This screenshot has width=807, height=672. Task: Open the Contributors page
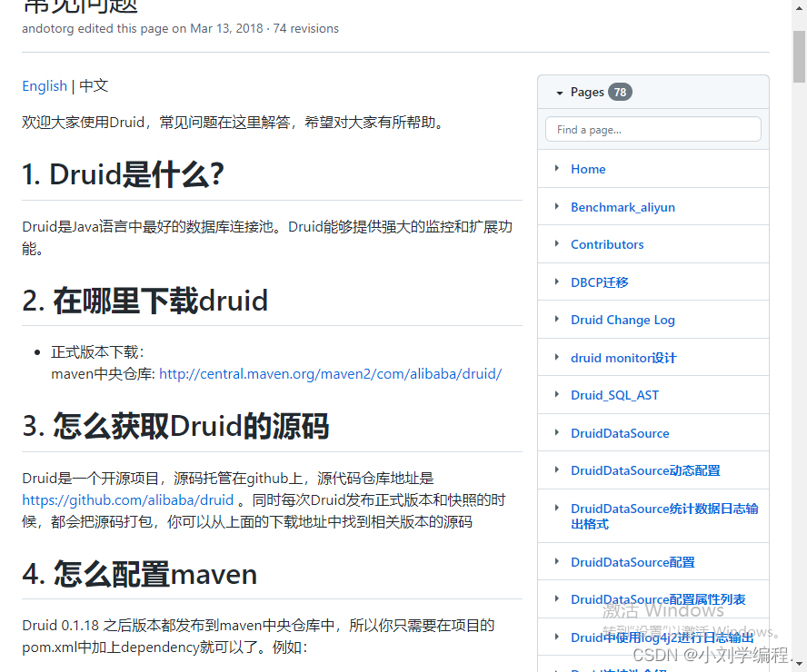pyautogui.click(x=607, y=243)
